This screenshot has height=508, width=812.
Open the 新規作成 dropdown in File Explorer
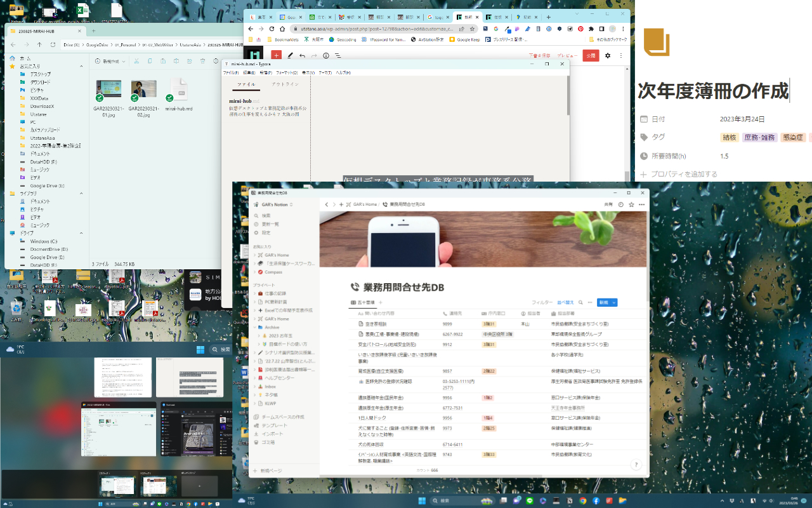tap(110, 61)
